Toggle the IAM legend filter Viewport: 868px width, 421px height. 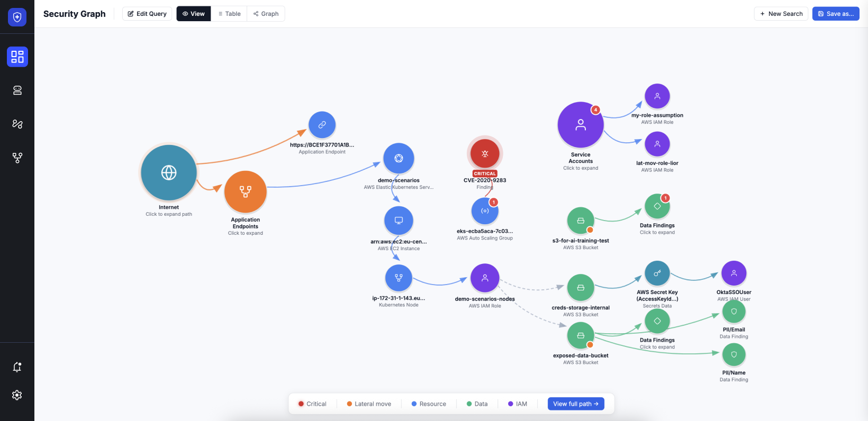(x=518, y=404)
